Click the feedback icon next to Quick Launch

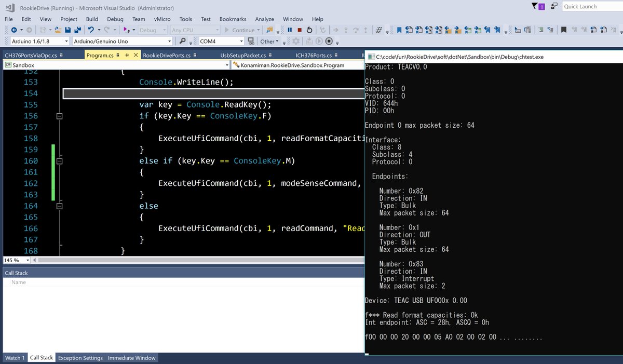coord(554,6)
